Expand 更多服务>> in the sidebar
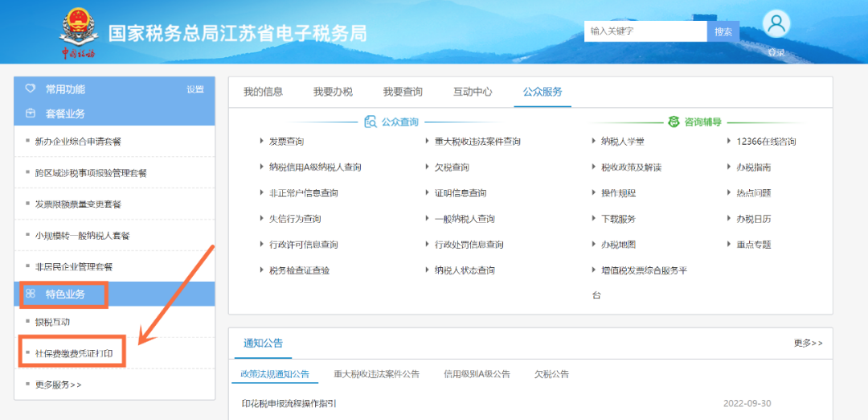Image resolution: width=868 pixels, height=420 pixels. pyautogui.click(x=59, y=385)
